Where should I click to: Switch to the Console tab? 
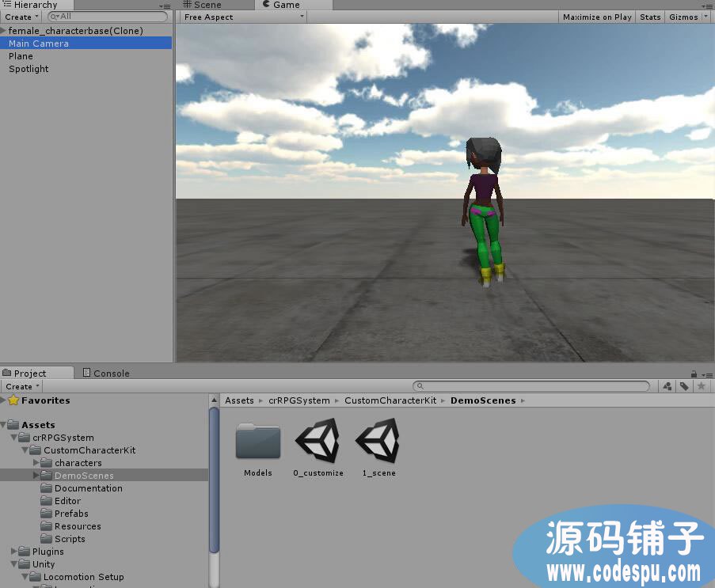(x=106, y=374)
